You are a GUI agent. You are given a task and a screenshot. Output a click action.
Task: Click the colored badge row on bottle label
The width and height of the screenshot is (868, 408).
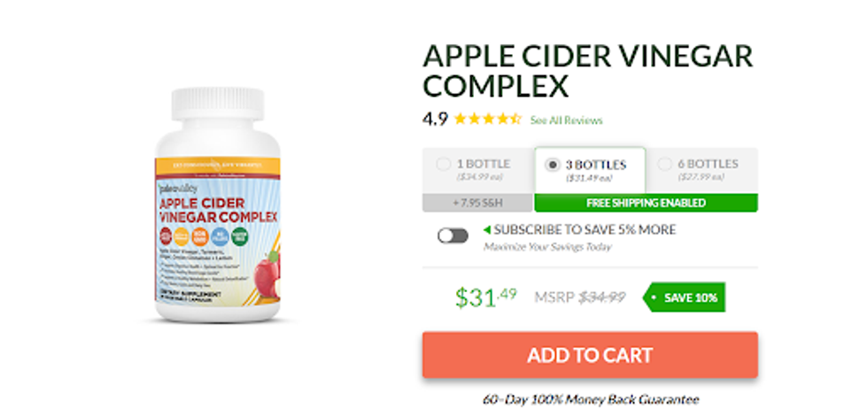[x=204, y=236]
